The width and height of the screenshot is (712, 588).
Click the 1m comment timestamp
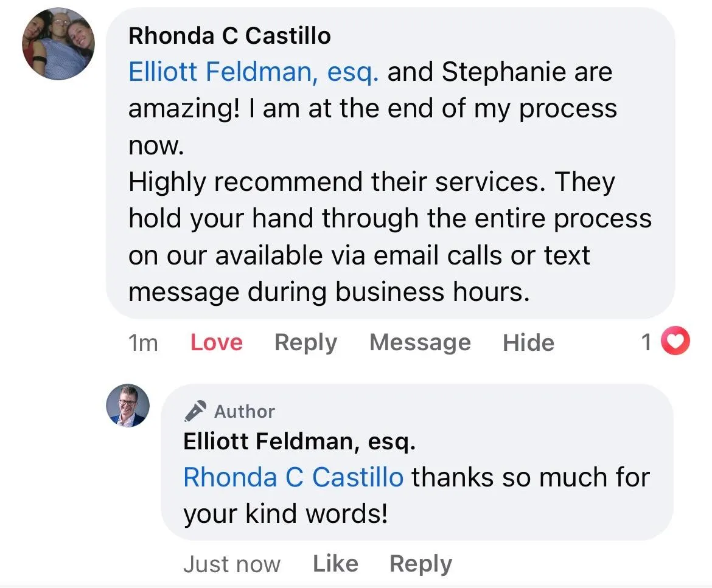pyautogui.click(x=143, y=343)
